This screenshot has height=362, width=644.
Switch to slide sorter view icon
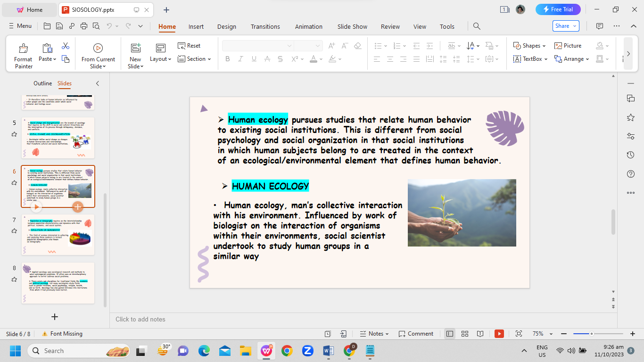coord(465,334)
